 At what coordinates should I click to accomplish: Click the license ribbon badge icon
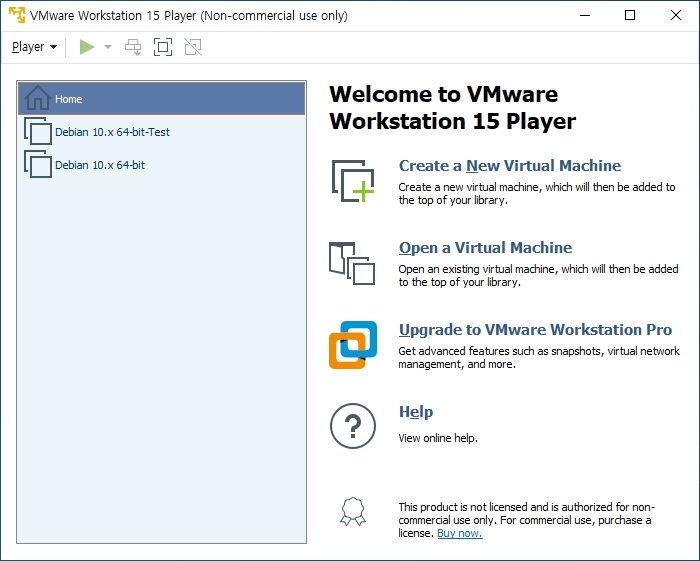point(353,511)
